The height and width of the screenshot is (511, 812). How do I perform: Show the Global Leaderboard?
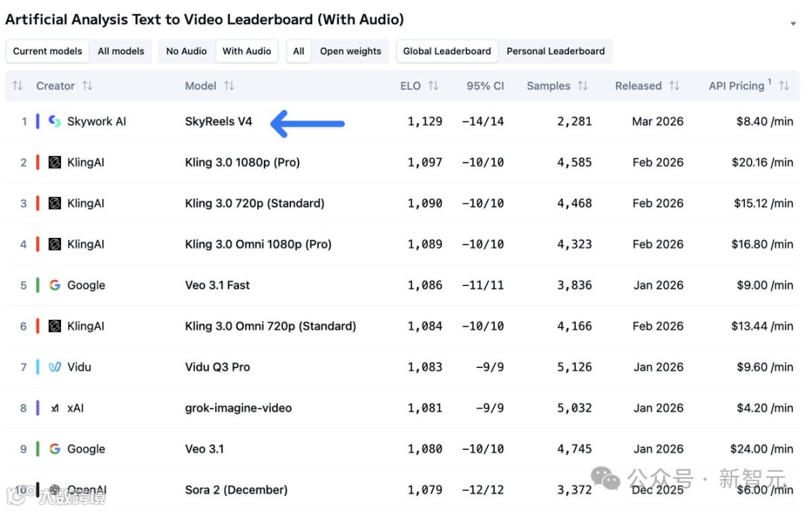pos(447,51)
